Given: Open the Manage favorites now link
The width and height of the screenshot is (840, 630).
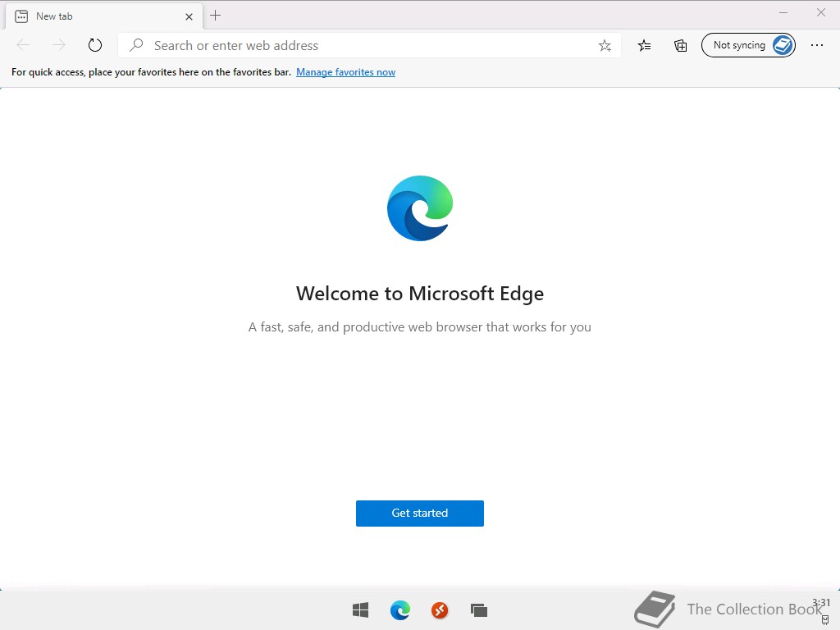Looking at the screenshot, I should 345,72.
